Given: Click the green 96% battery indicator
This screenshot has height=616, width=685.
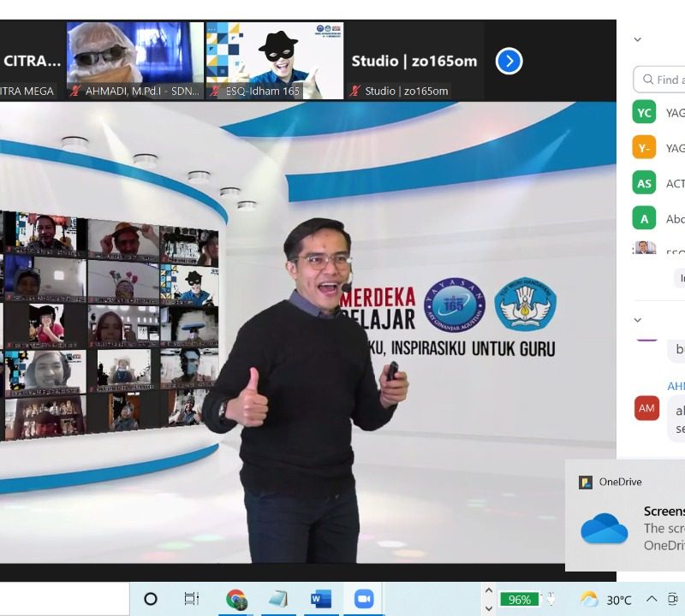Looking at the screenshot, I should coord(519,600).
